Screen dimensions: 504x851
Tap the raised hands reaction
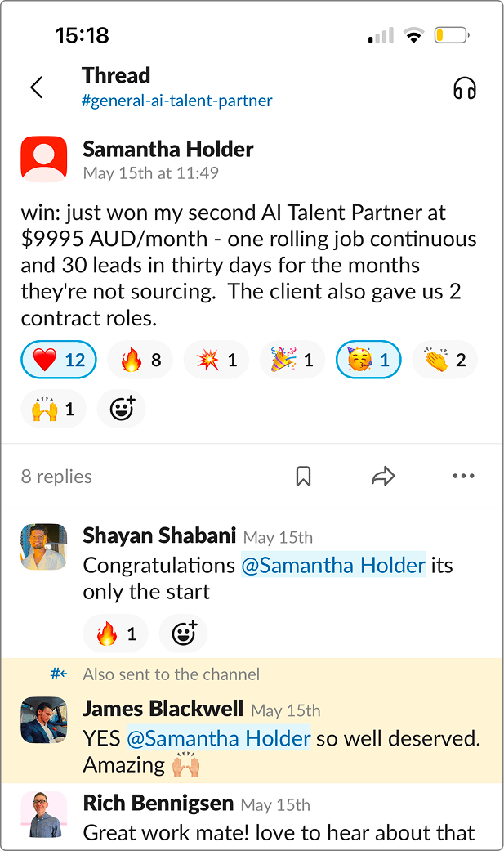(53, 408)
